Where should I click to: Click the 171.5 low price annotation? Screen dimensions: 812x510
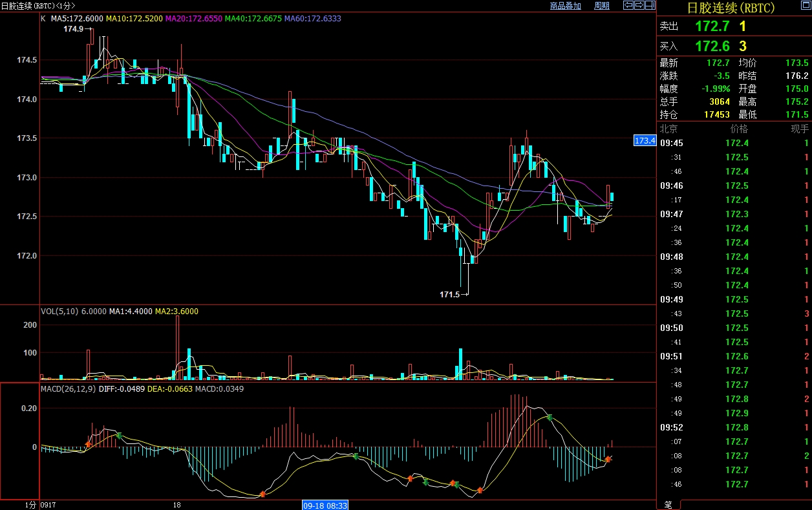(449, 294)
